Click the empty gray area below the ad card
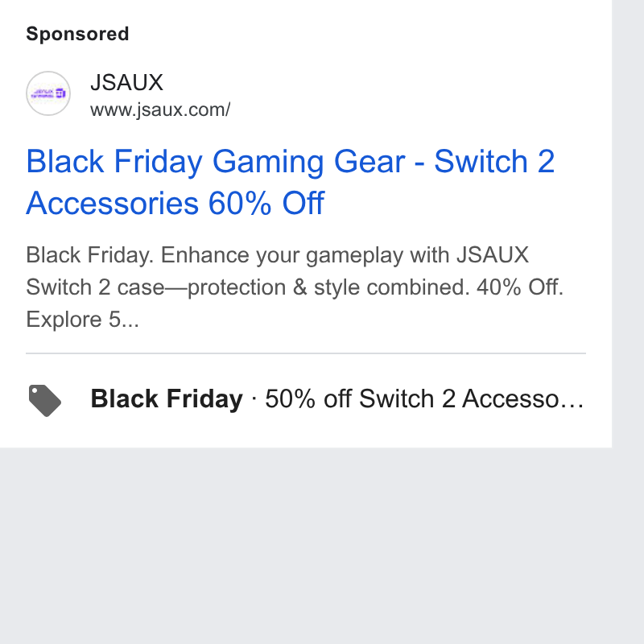This screenshot has height=644, width=644. pos(306,546)
